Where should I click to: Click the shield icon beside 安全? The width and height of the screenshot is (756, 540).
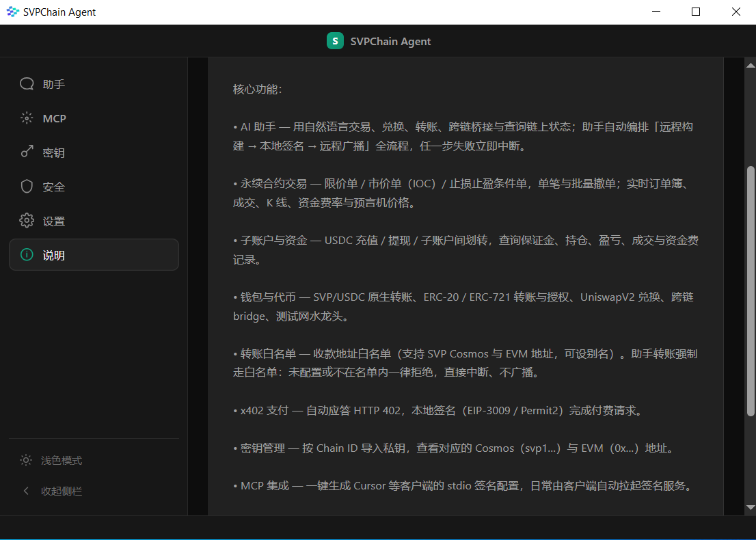click(27, 187)
